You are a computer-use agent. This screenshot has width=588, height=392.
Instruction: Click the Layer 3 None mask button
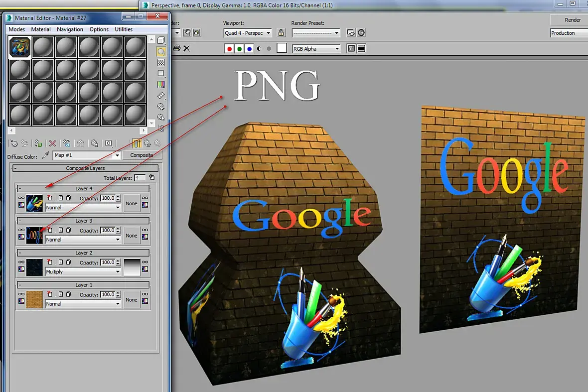pos(132,236)
